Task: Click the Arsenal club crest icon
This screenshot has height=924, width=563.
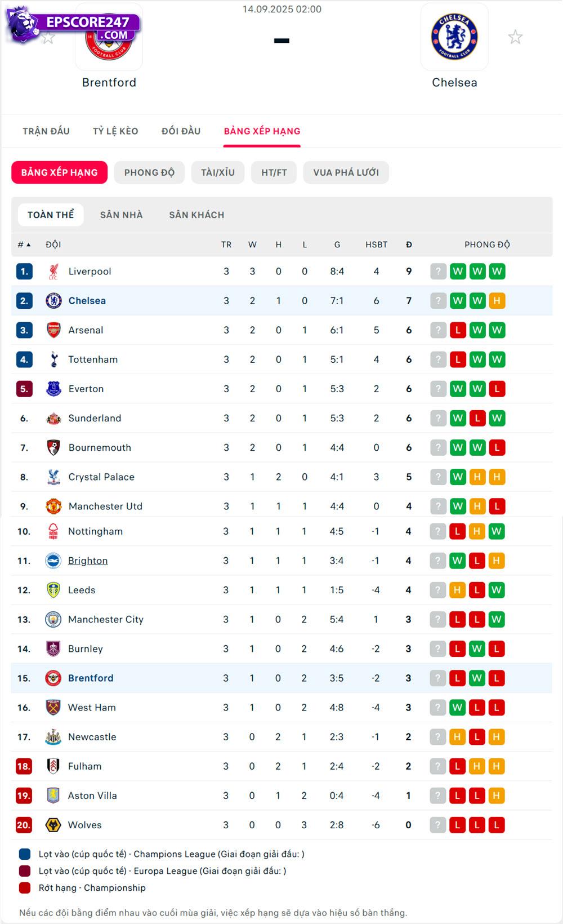Action: point(53,330)
